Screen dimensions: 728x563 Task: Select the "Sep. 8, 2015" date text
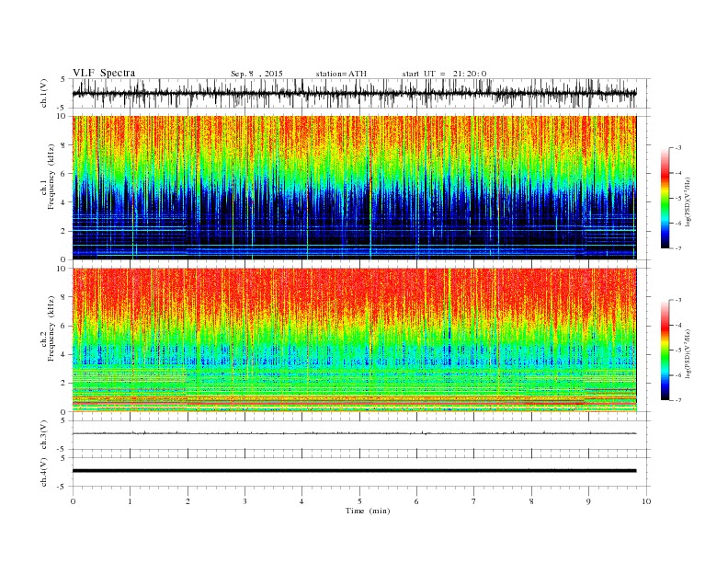(256, 74)
